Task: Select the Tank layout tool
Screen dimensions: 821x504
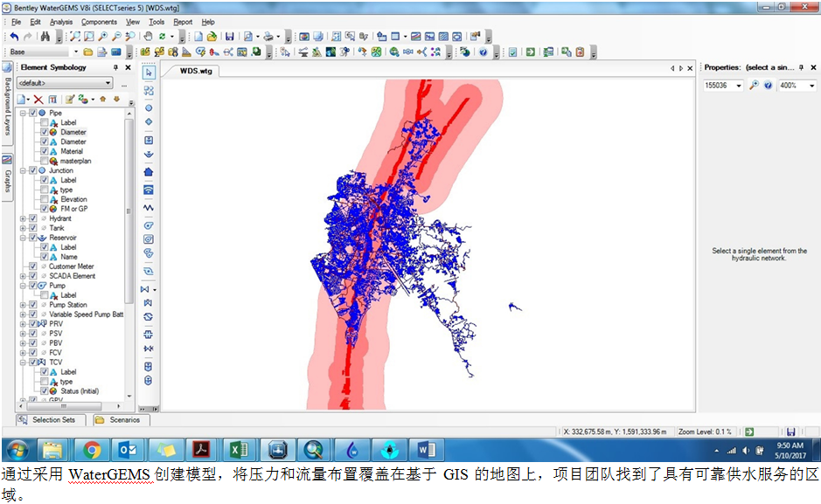Action: click(149, 140)
